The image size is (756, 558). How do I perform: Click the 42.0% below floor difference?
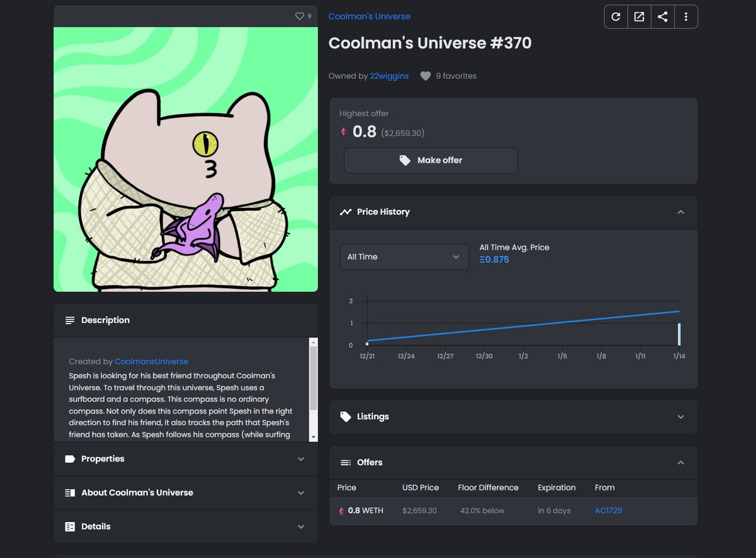(x=483, y=511)
